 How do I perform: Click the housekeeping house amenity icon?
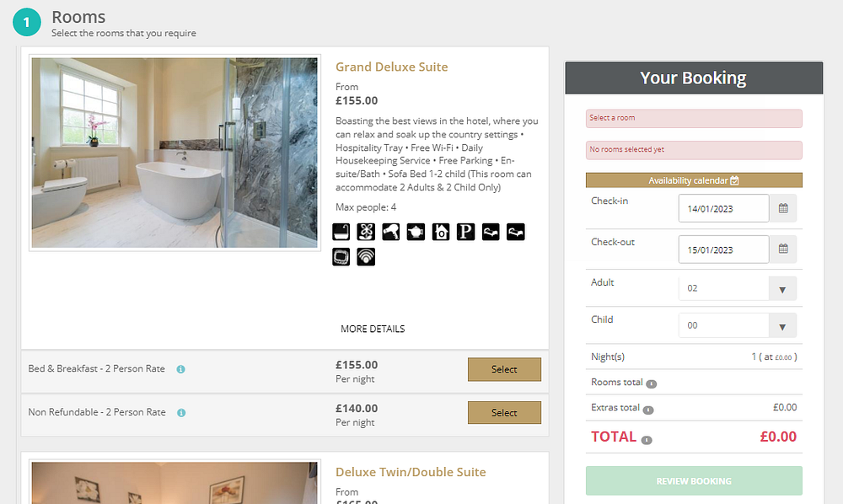tap(441, 232)
